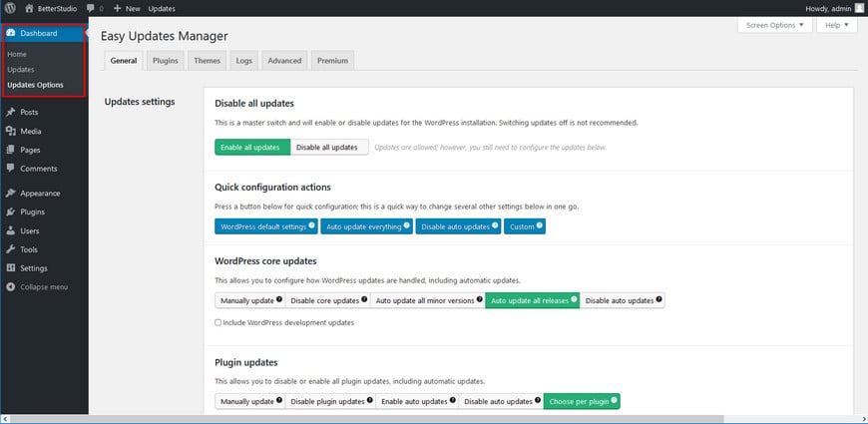868x424 pixels.
Task: Open the Premium tab
Action: (x=332, y=61)
